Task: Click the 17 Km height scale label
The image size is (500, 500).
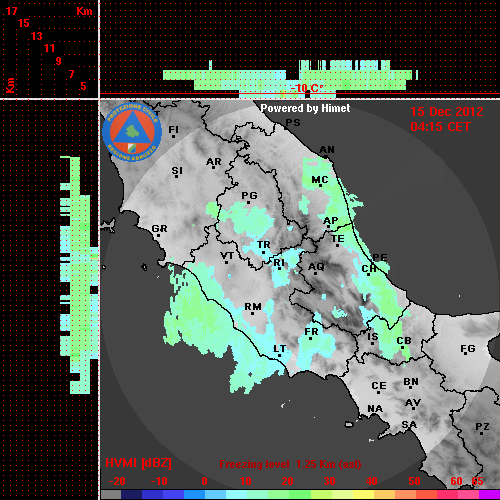Action: pyautogui.click(x=11, y=11)
